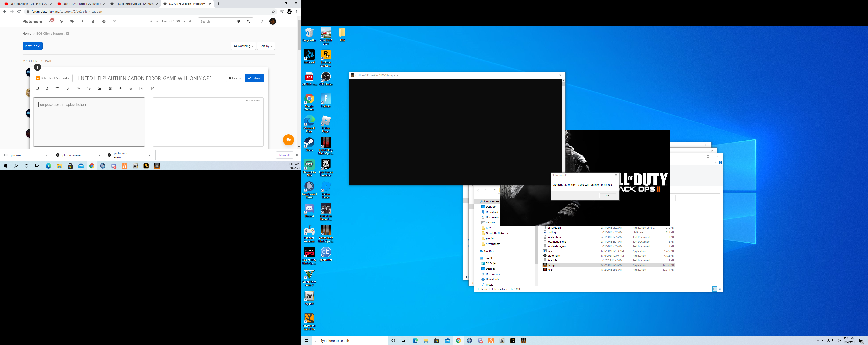Image resolution: width=868 pixels, height=345 pixels.
Task: Open the Tags icon in forum header
Action: 72,21
